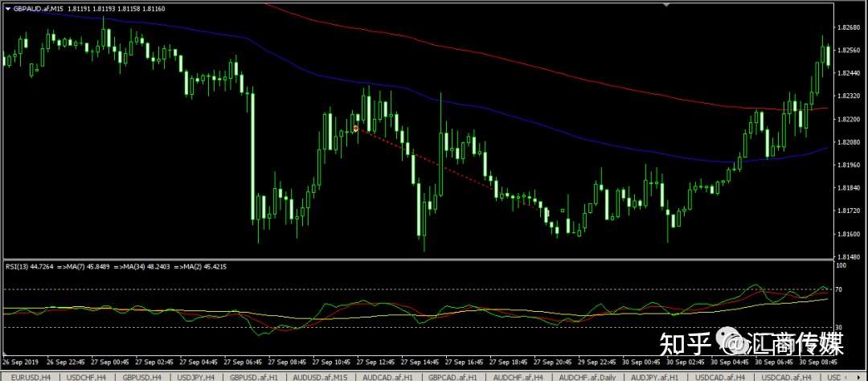Click the 1.81840 price scale label
Screen dimensions: 868x381
pos(848,188)
